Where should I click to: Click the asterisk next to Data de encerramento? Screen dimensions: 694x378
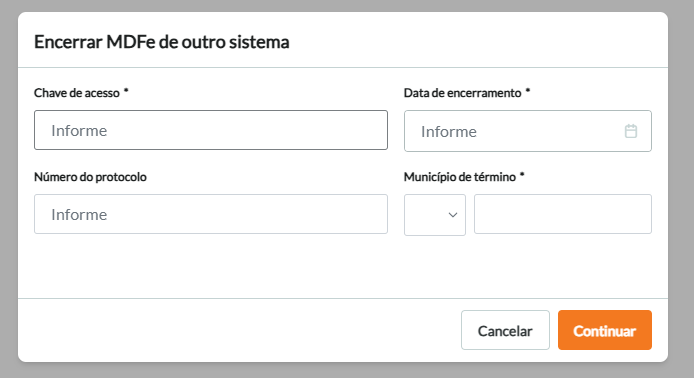528,91
